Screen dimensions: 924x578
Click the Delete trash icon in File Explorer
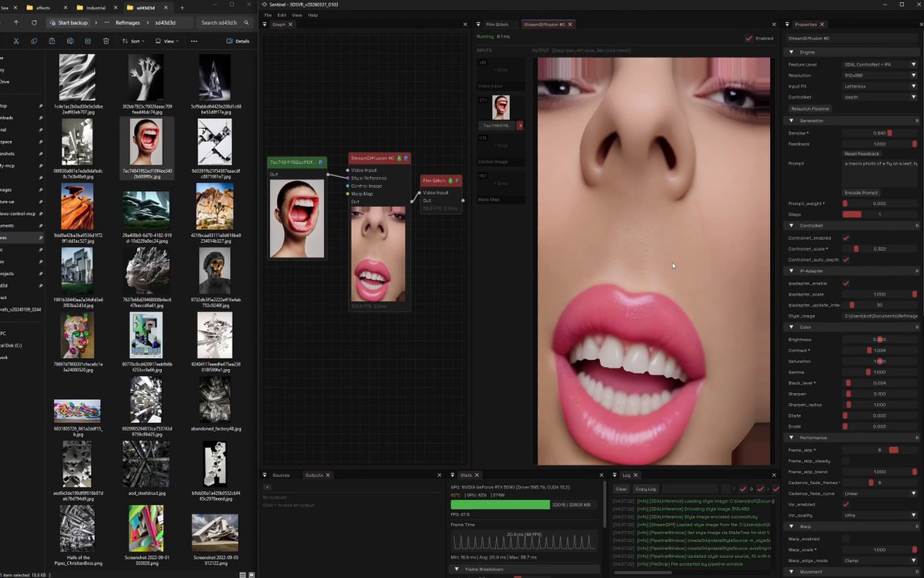click(105, 41)
